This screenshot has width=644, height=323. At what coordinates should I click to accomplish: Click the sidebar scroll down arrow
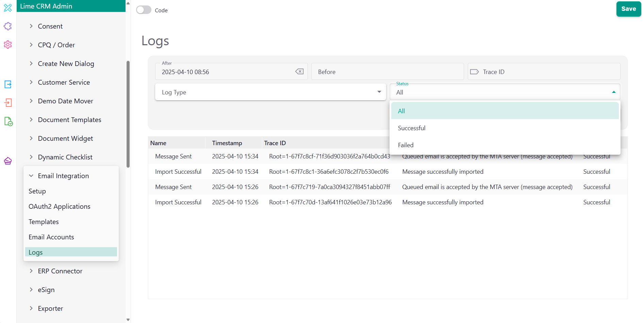pyautogui.click(x=128, y=320)
